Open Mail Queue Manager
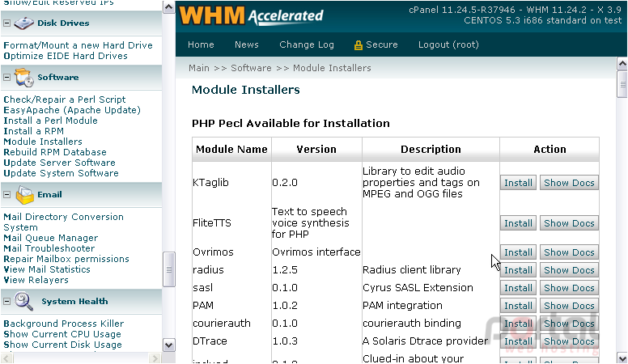The height and width of the screenshot is (364, 628). (50, 238)
